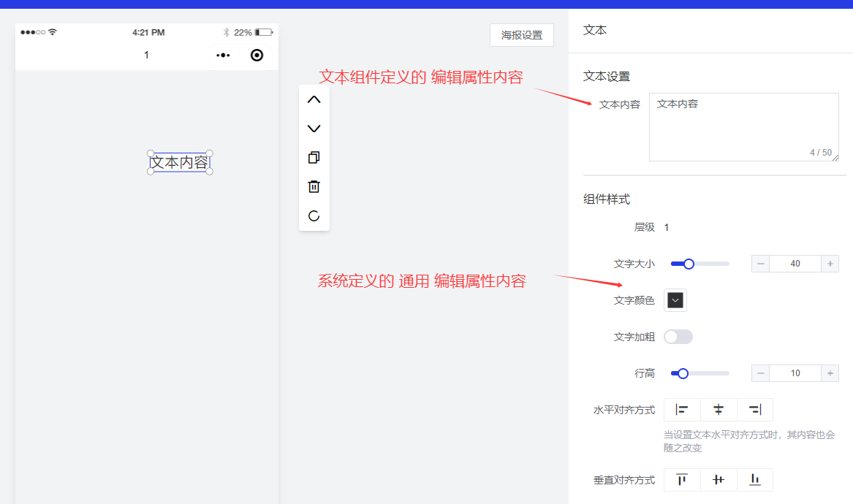Click the duplicate component icon
This screenshot has width=853, height=504.
click(314, 158)
